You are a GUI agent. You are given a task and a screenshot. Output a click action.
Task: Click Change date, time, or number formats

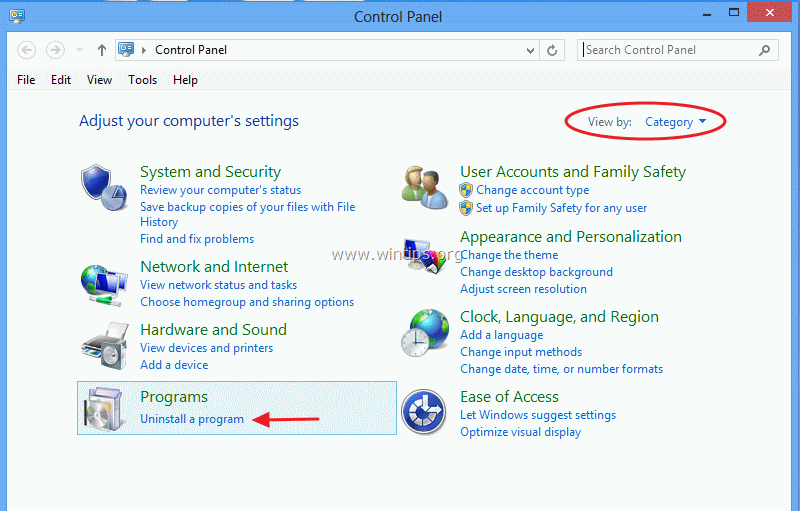tap(561, 369)
